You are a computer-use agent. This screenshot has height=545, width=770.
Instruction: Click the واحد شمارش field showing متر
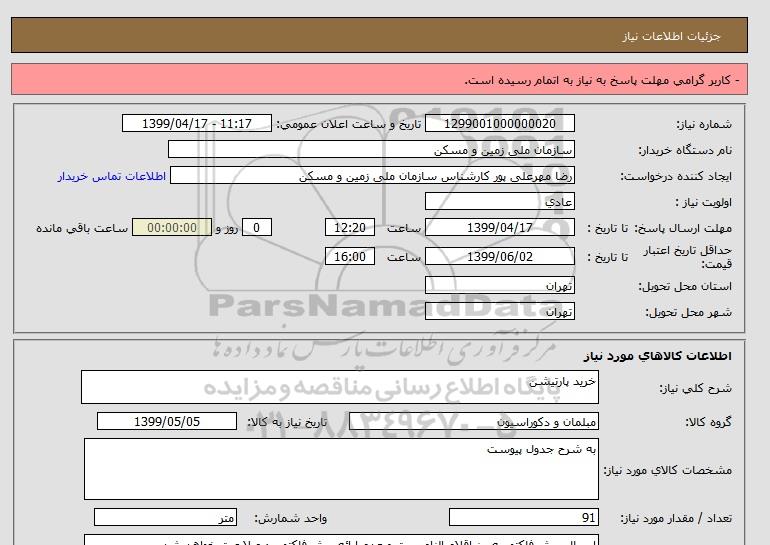(x=165, y=518)
